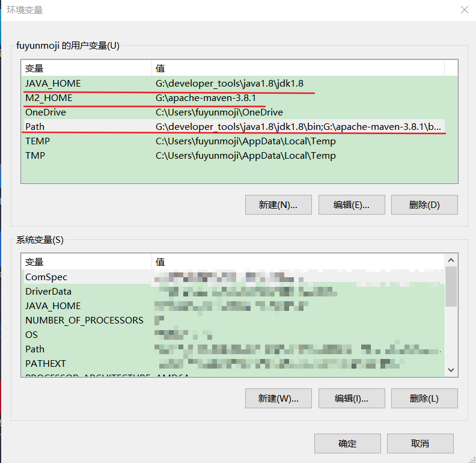The width and height of the screenshot is (476, 463).
Task: Click the system variables scrollbar down arrow
Action: pyautogui.click(x=451, y=370)
